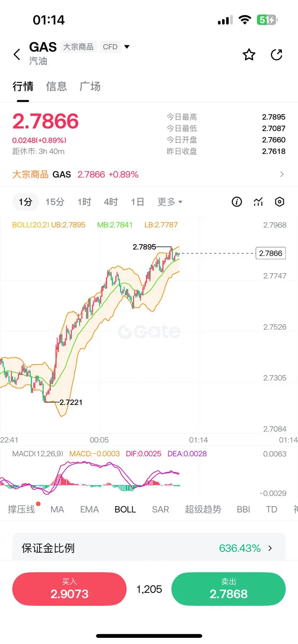Enable the MA indicator
Viewport: 298px width, 644px height.
pos(57,509)
